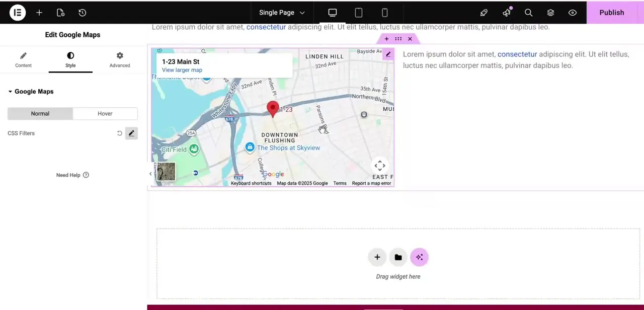Open the Structure layers icon

point(550,13)
